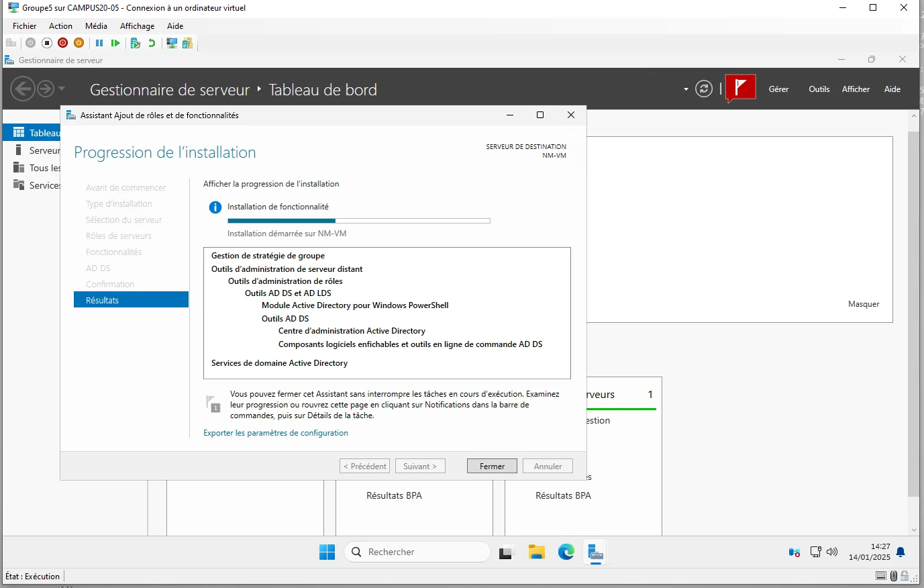The width and height of the screenshot is (924, 588).
Task: Open the Fichier menu
Action: pyautogui.click(x=25, y=26)
